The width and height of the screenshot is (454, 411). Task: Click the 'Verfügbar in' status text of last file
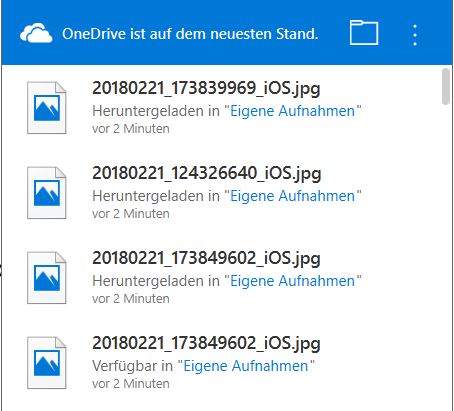(x=132, y=366)
